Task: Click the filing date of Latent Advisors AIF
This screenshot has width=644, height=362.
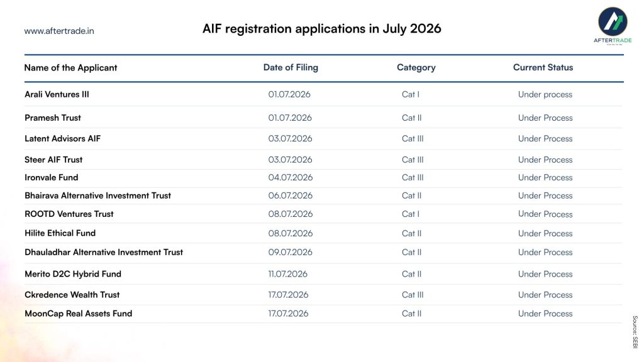Action: [x=291, y=139]
